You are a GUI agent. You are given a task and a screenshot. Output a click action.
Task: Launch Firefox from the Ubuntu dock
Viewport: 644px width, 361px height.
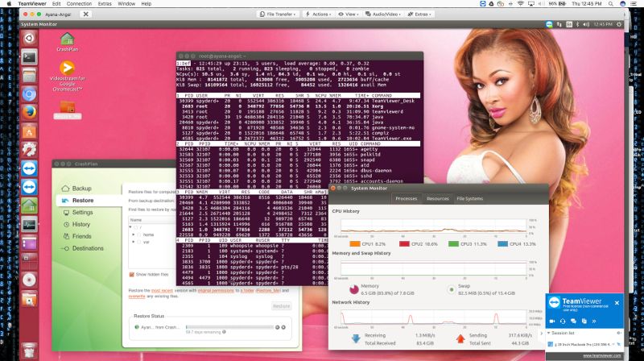(x=29, y=113)
